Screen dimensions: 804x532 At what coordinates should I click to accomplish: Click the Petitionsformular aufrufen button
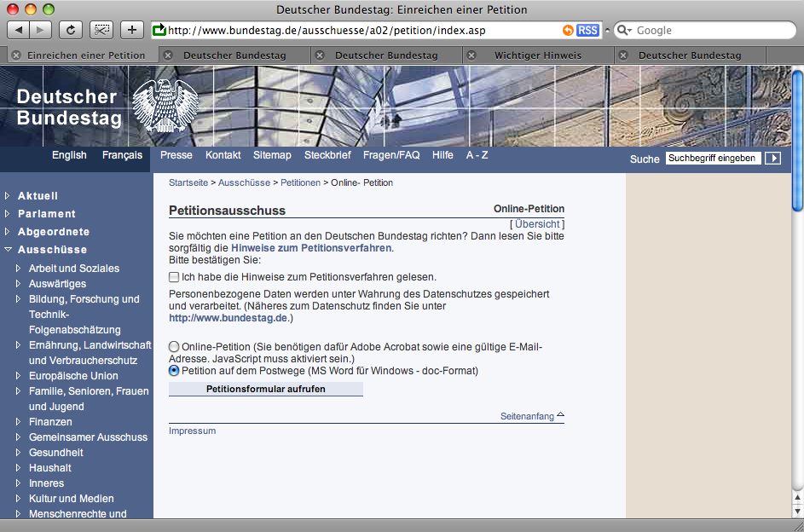coord(266,389)
